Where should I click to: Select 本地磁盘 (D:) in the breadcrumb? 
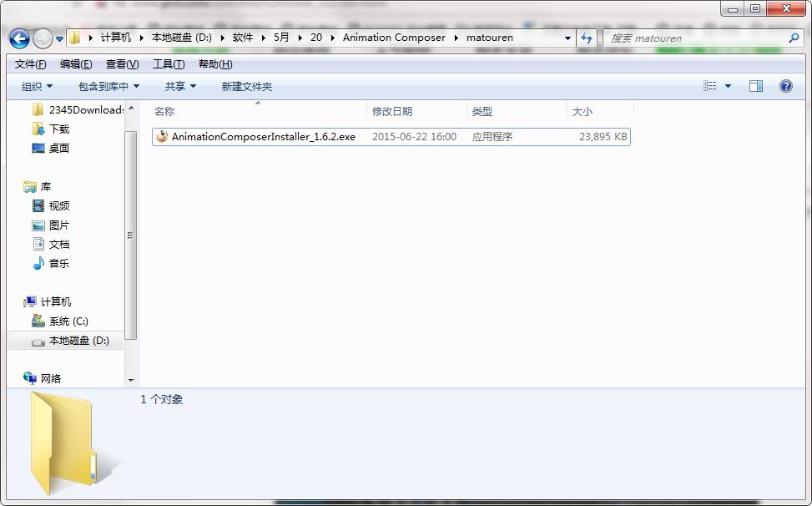(x=182, y=38)
